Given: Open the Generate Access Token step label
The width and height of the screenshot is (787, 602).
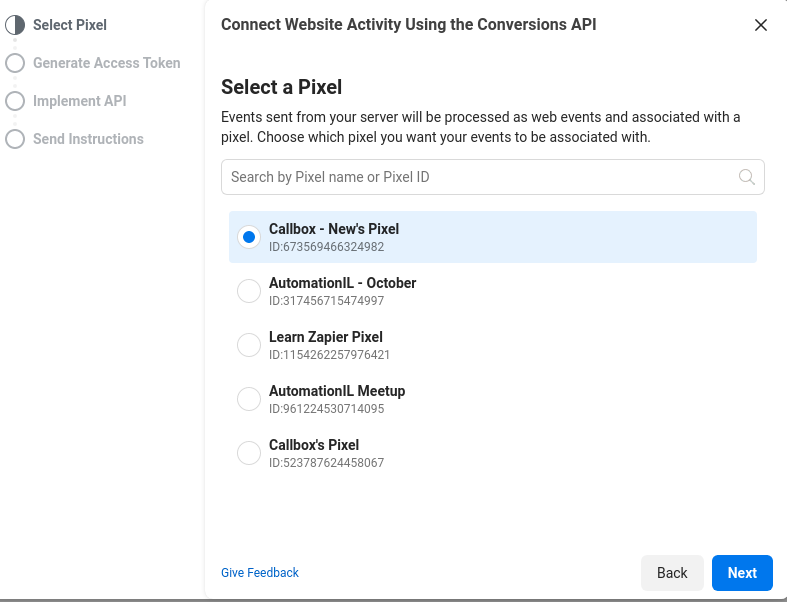Looking at the screenshot, I should coord(106,63).
